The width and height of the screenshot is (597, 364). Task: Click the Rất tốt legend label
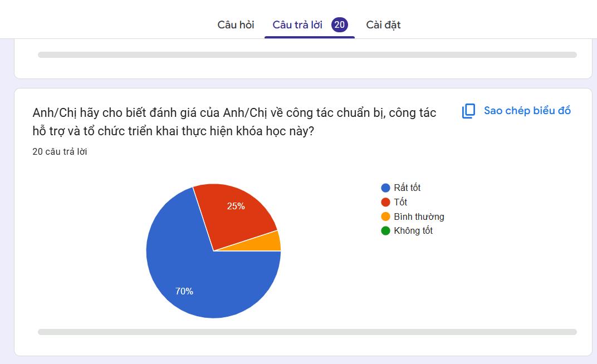pyautogui.click(x=407, y=188)
